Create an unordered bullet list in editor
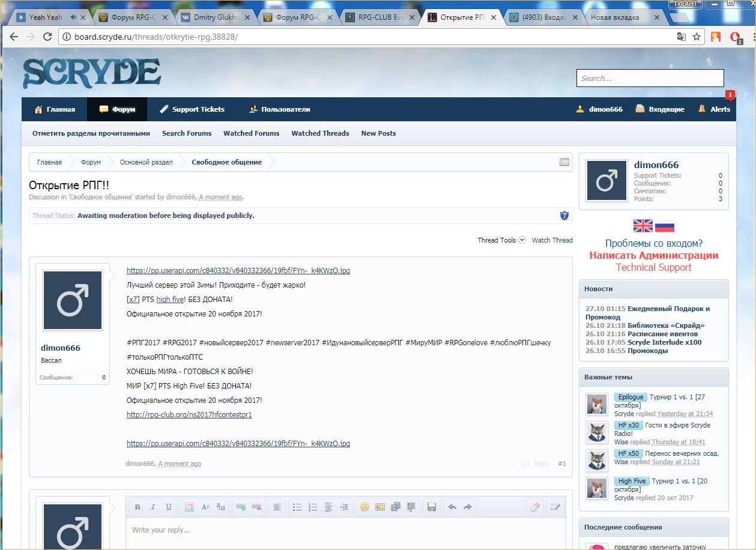The image size is (756, 550). point(297,507)
